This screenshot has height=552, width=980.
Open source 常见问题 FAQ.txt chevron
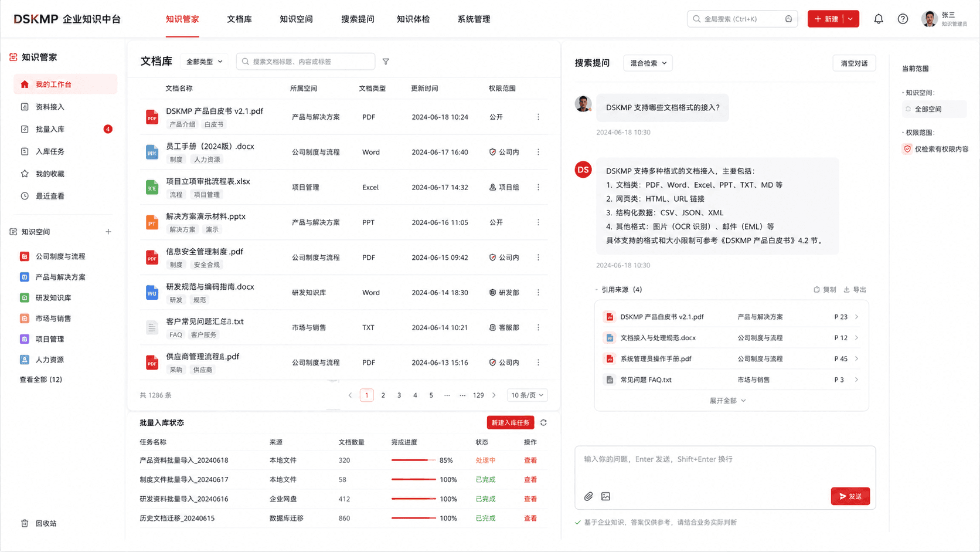pos(856,380)
